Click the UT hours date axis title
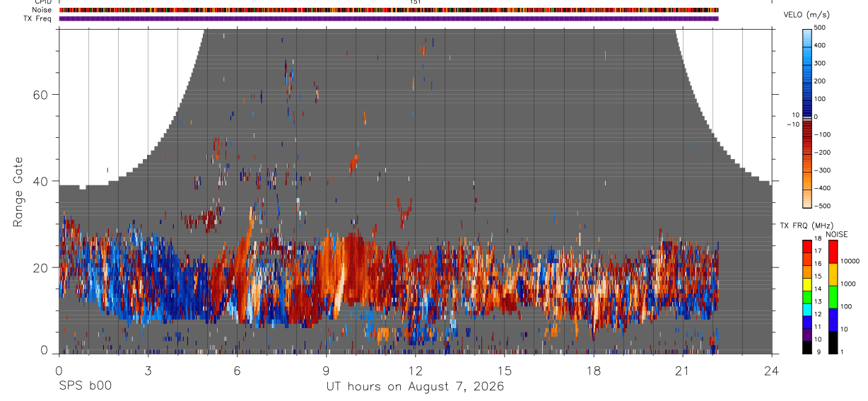868x401 pixels. 415,386
